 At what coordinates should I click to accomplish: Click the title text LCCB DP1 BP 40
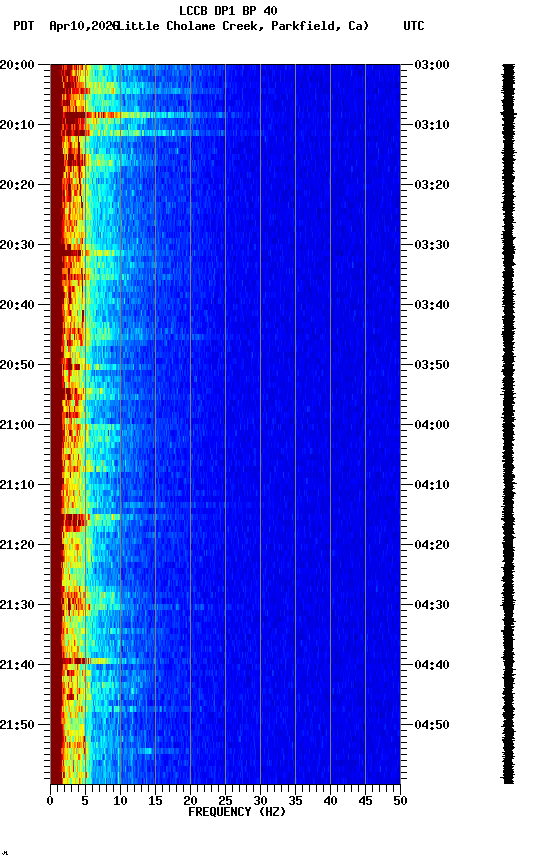click(x=228, y=10)
